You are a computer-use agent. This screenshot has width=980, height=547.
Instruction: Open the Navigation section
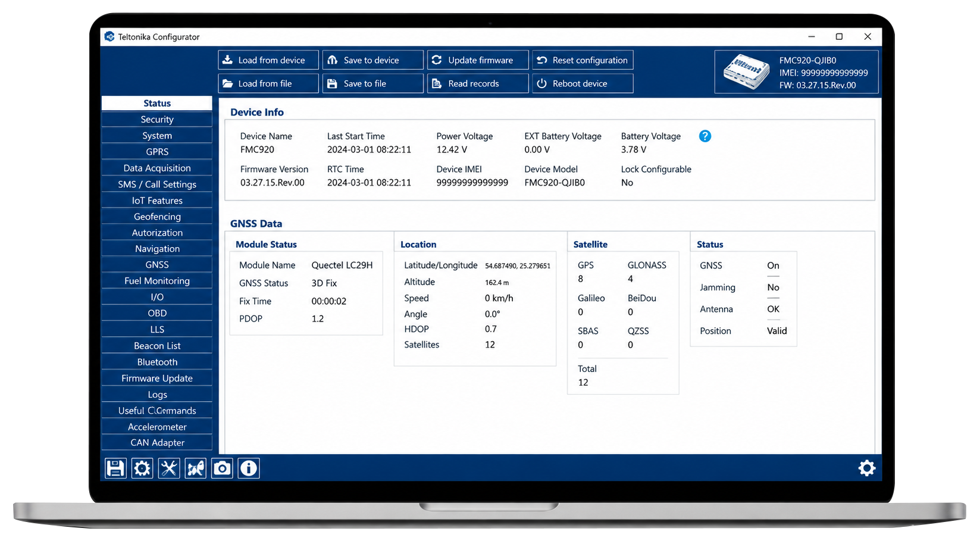[157, 249]
